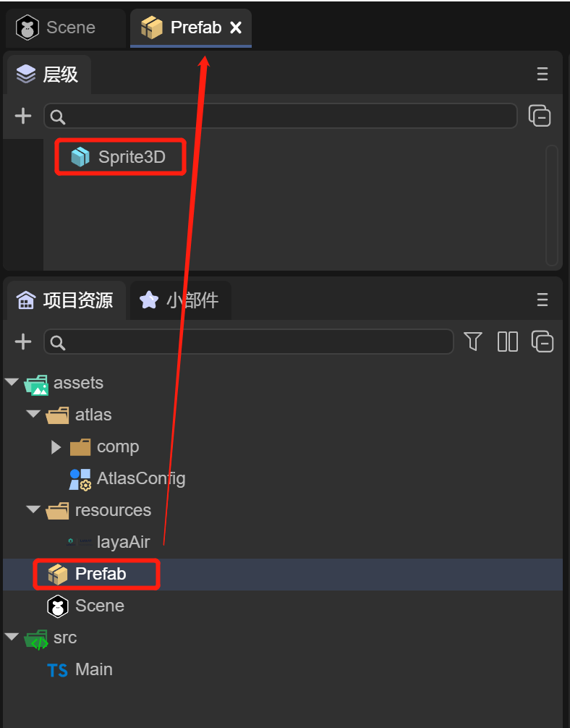Switch to the 小部件 widgets tab
Viewport: 570px width, 728px height.
tap(181, 300)
